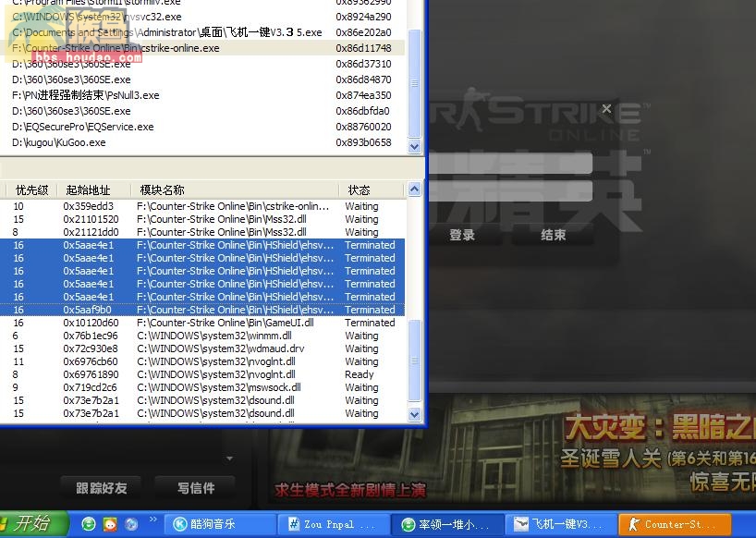Select the EQService.exe process row

coord(202,127)
